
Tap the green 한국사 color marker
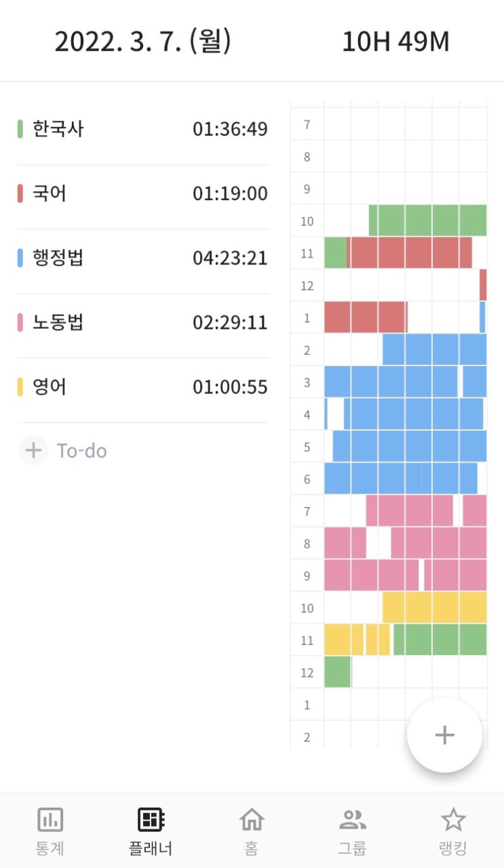(20, 129)
